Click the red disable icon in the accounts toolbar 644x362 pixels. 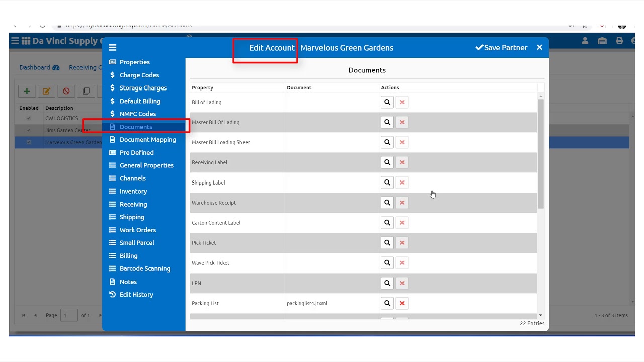(x=66, y=91)
